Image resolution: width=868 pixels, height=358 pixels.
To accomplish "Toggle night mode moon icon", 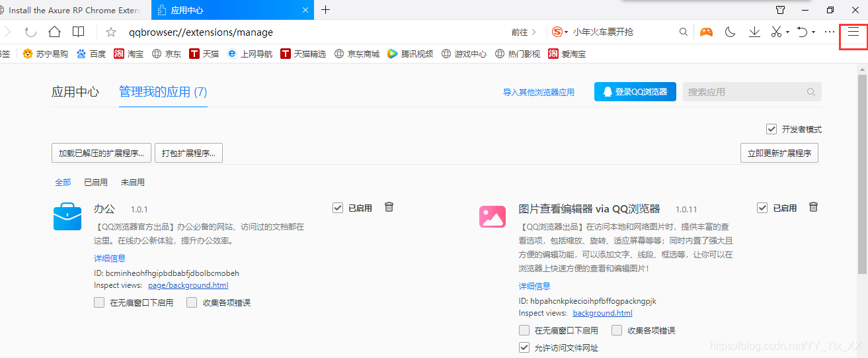I will tap(730, 32).
